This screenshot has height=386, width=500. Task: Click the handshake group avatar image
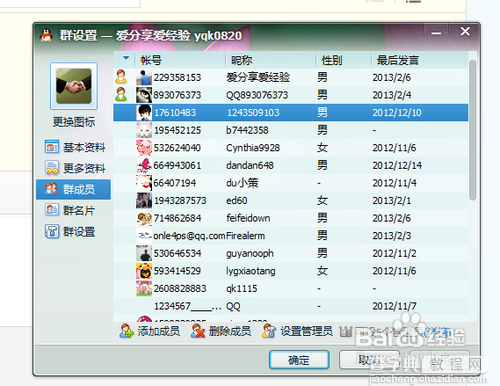click(74, 86)
